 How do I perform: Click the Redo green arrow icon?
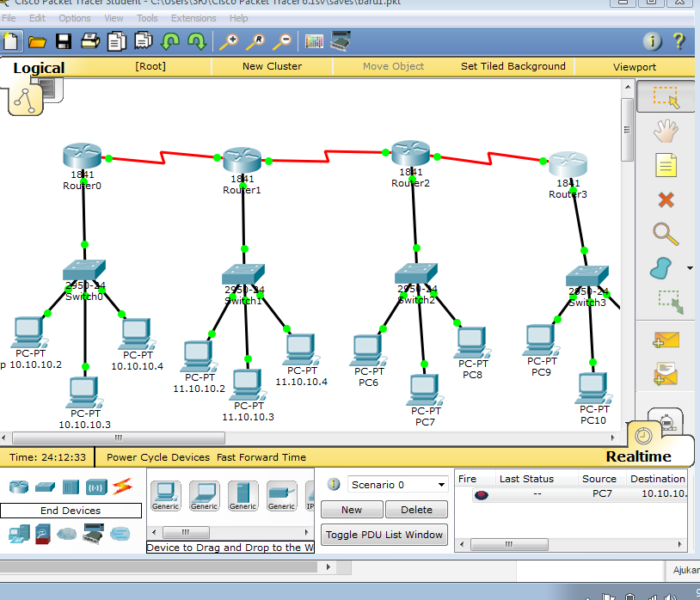point(197,41)
